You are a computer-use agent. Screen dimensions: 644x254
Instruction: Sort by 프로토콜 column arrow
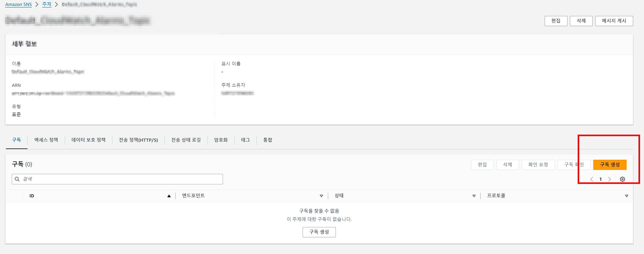(626, 196)
